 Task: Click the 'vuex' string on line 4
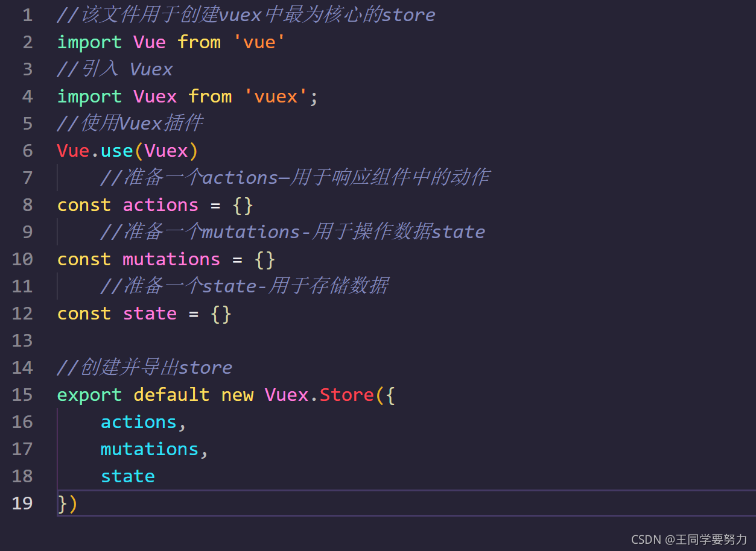point(276,96)
